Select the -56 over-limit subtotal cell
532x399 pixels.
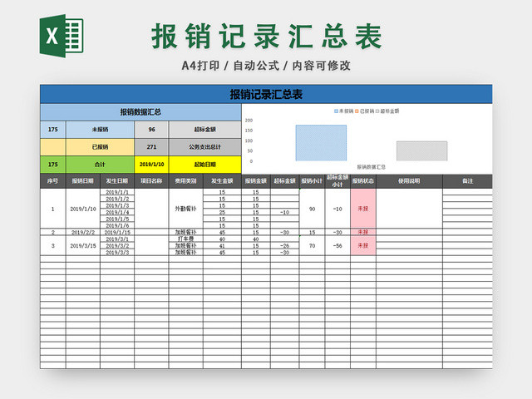click(337, 246)
